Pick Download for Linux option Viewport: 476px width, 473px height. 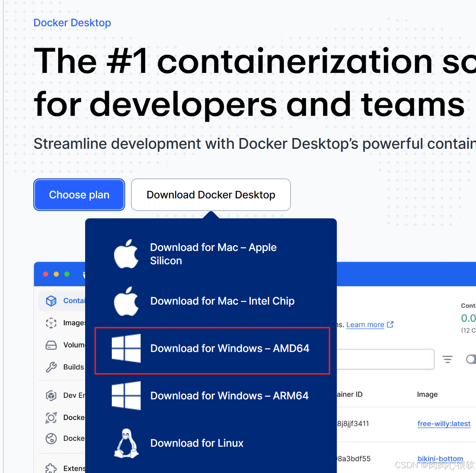211,443
